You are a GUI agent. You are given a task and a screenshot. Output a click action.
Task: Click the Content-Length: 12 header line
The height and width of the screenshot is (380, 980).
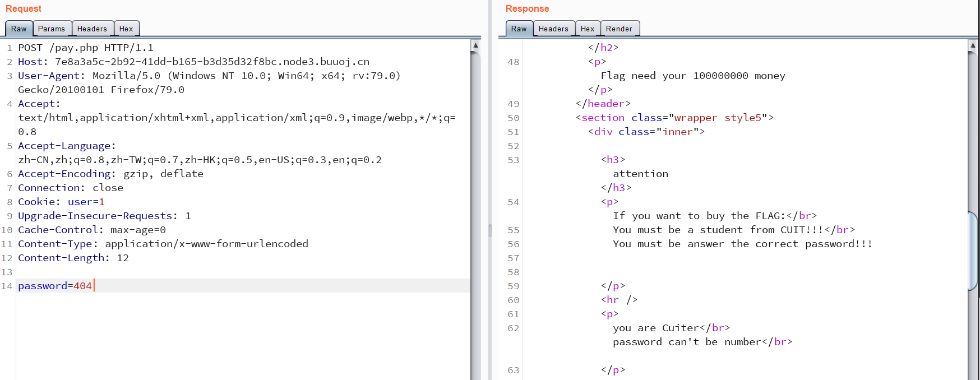pos(73,258)
